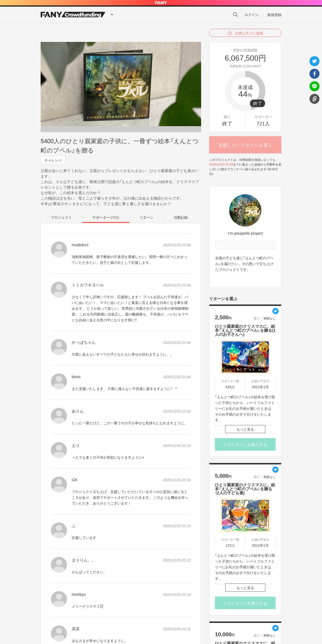Open 5,000円 return title (2人の子ども達)
This screenshot has width=322, height=644.
(245, 489)
